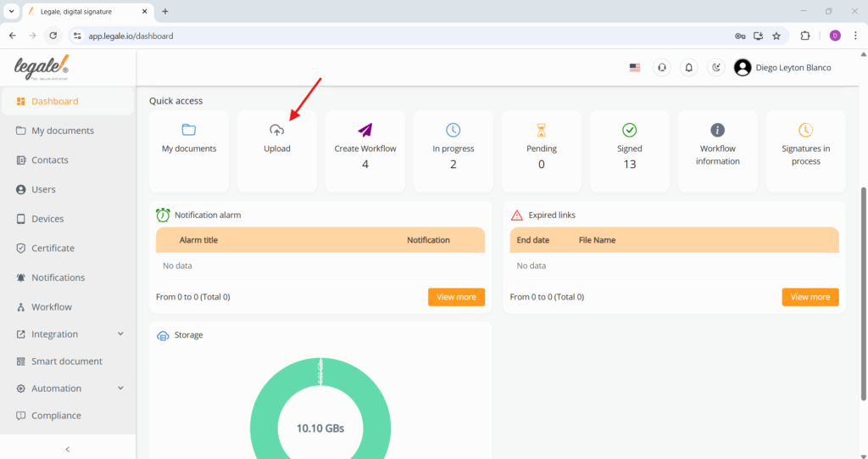Open browser extensions puzzle icon
The height and width of the screenshot is (459, 868).
(x=805, y=36)
